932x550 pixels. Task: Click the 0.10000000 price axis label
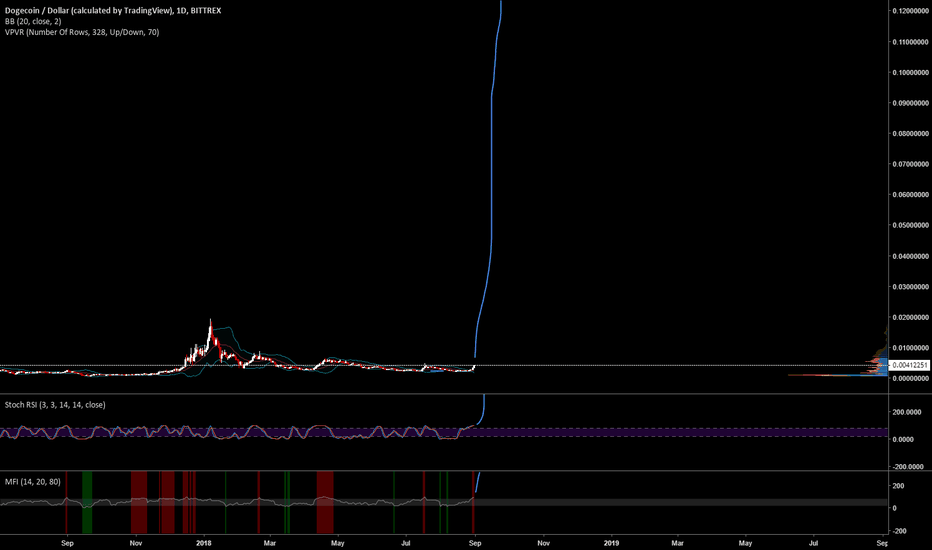pos(910,73)
